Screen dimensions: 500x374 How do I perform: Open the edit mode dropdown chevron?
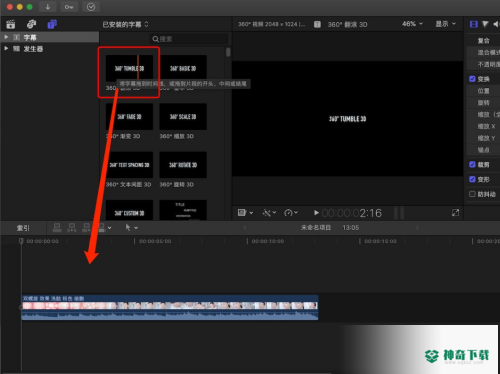(109, 228)
